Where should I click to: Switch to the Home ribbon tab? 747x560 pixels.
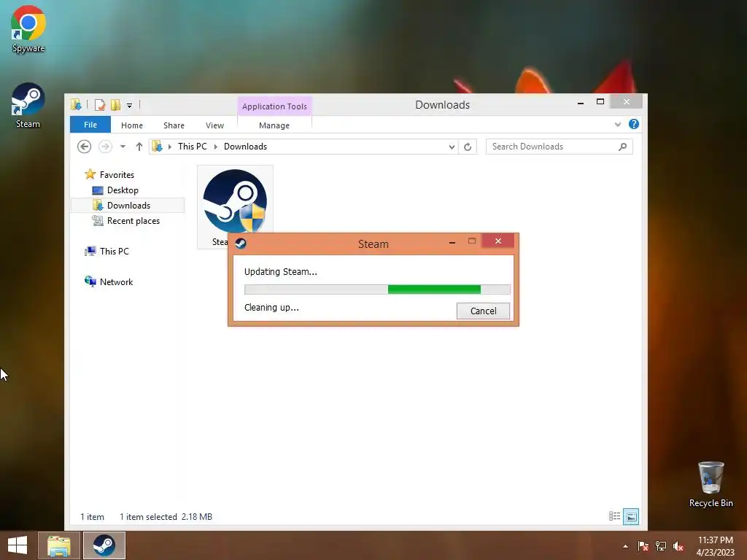coord(131,125)
